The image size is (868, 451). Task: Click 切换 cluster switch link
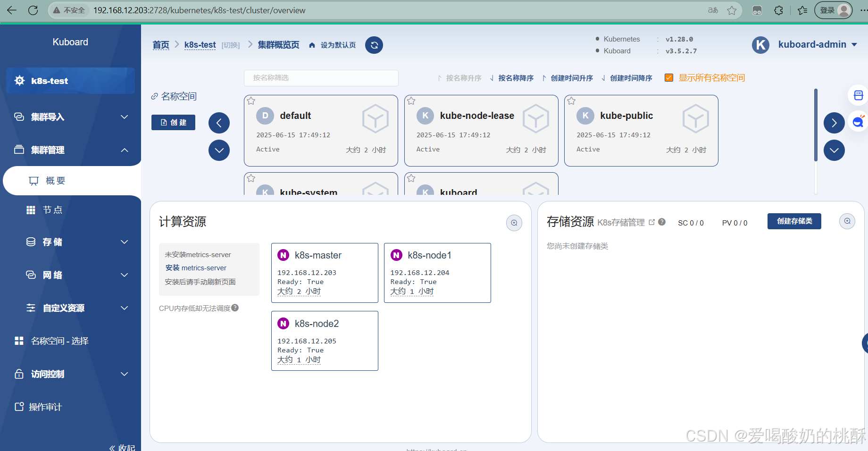[231, 45]
